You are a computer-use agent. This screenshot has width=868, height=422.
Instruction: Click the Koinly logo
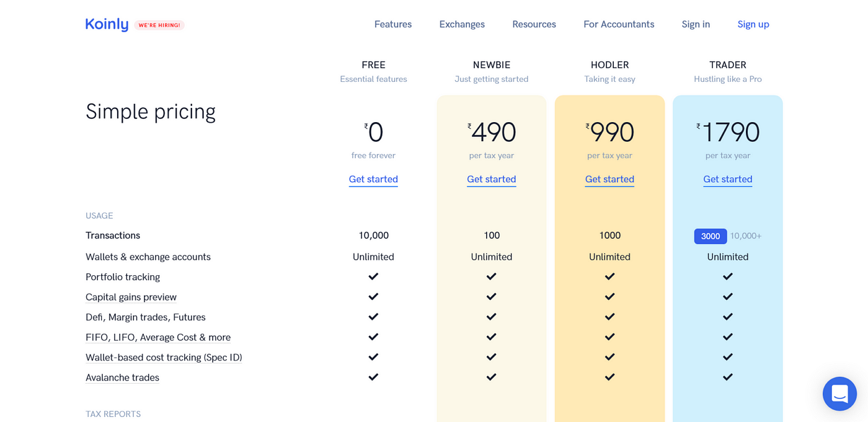pyautogui.click(x=107, y=24)
